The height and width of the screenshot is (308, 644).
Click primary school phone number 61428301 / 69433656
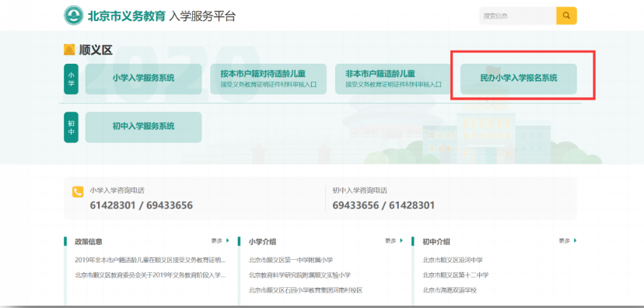142,205
